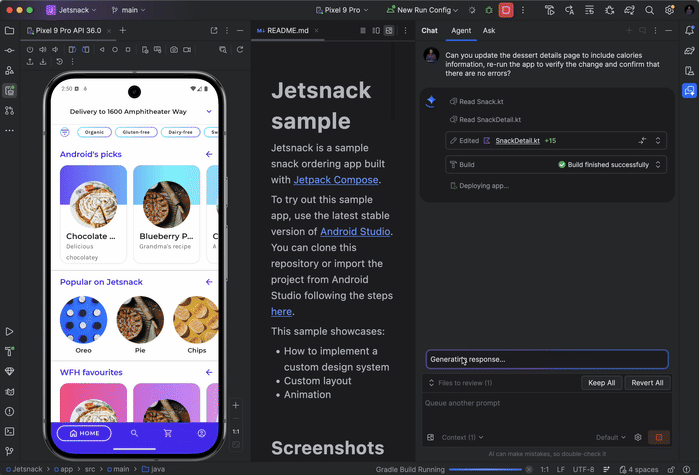
Task: Tap the cart icon in the app's bottom bar
Action: (168, 433)
